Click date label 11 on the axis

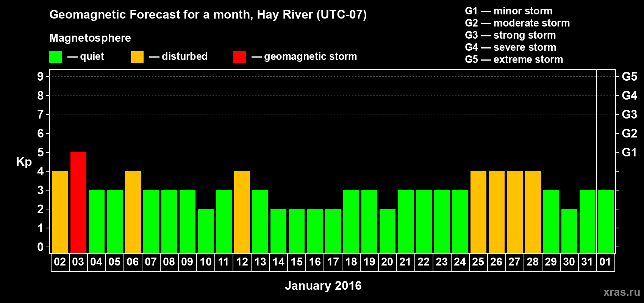point(224,262)
